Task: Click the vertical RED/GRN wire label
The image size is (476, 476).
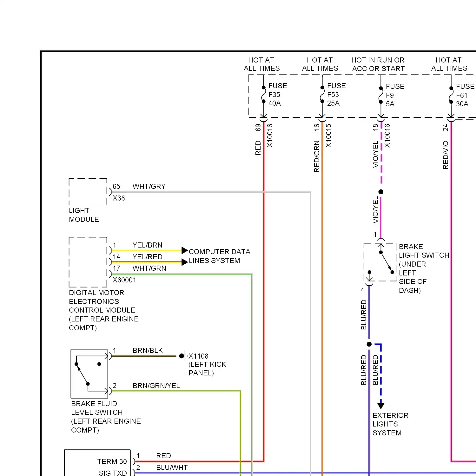Action: pyautogui.click(x=317, y=156)
